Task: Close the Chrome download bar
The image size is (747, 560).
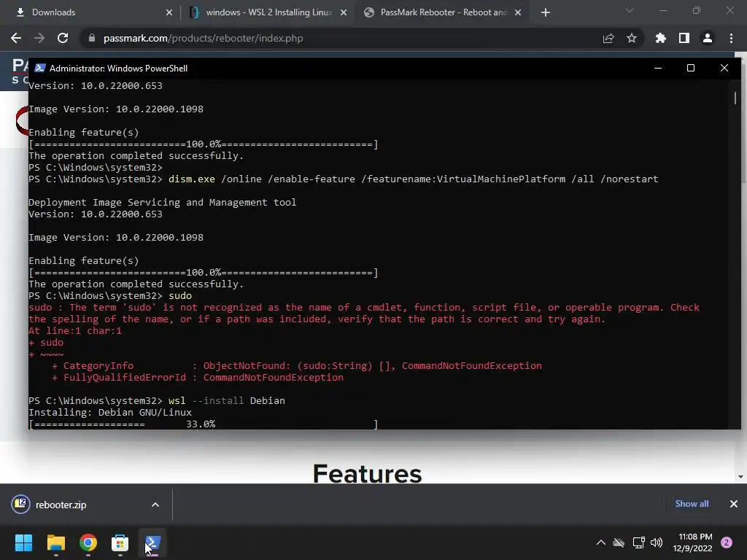Action: click(x=734, y=504)
